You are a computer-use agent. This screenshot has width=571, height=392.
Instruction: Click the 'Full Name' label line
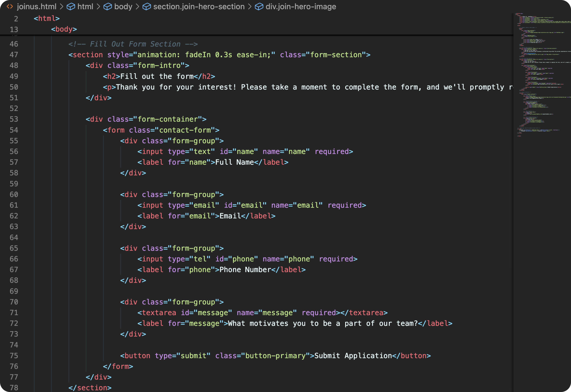(x=213, y=162)
